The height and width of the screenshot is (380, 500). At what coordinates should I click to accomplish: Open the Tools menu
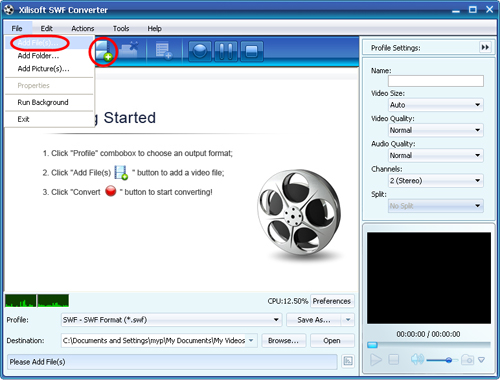click(121, 29)
